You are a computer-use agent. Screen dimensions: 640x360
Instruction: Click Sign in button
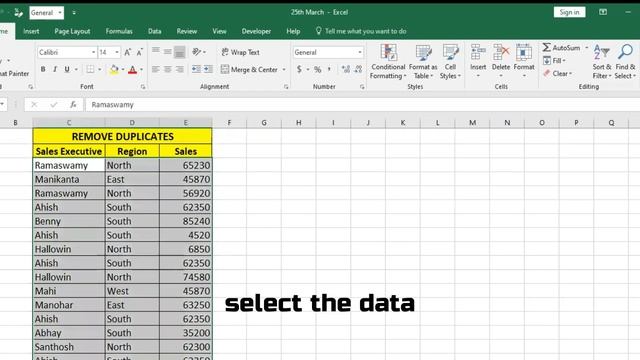pyautogui.click(x=569, y=12)
